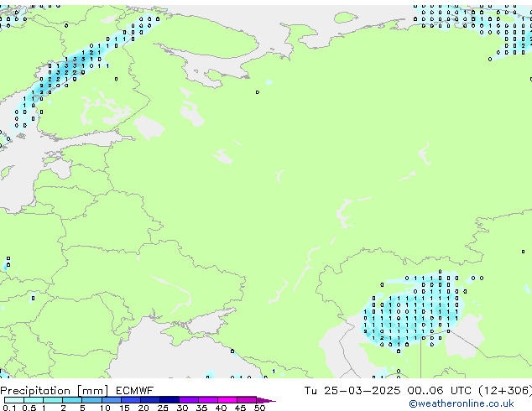Click the 40–45 mm magenta swatch
The height and width of the screenshot is (411, 532).
227,400
